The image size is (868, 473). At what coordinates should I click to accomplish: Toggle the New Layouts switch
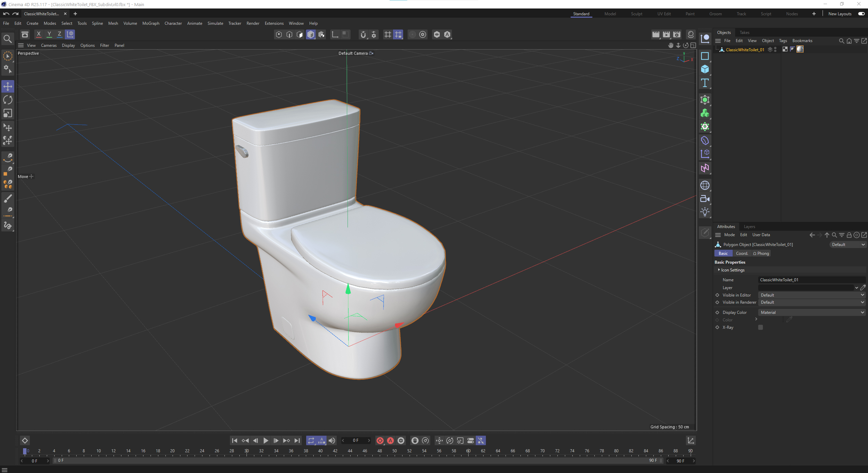(861, 14)
